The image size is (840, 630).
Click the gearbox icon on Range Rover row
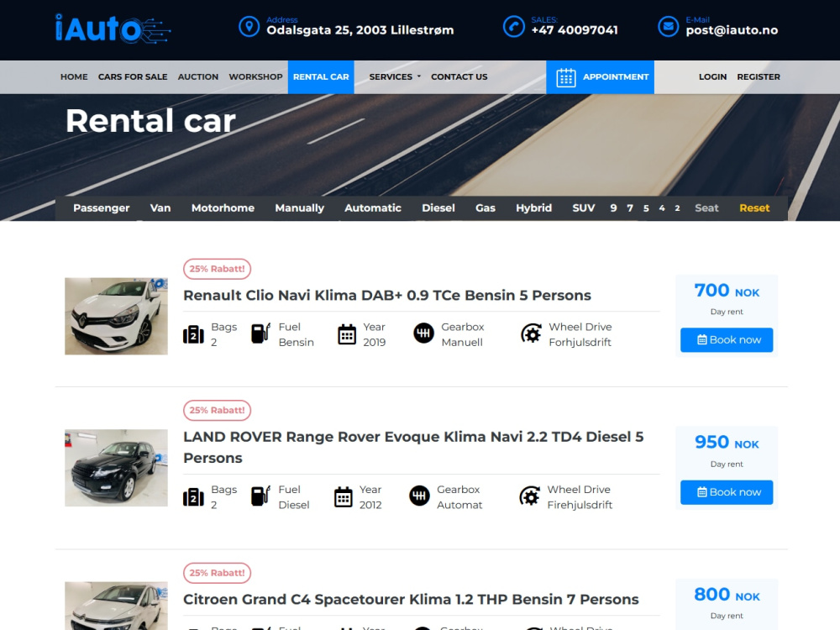[x=419, y=496]
